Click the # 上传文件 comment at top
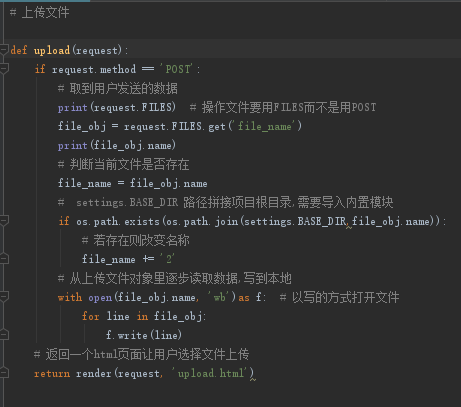 click(x=40, y=13)
